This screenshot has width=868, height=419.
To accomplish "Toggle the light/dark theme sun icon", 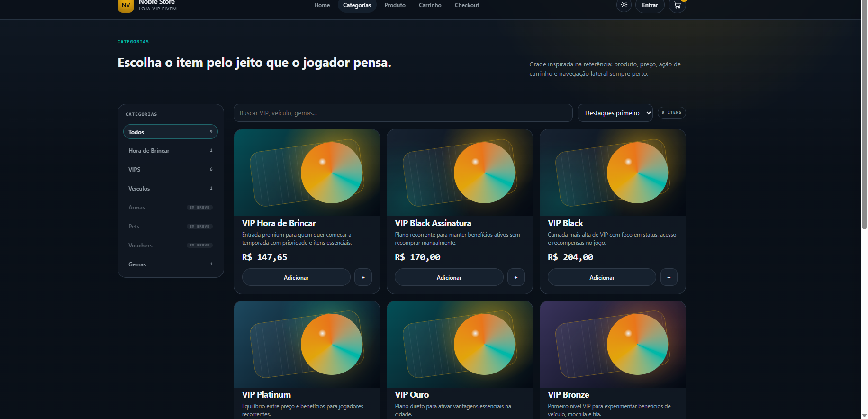I will [x=624, y=5].
